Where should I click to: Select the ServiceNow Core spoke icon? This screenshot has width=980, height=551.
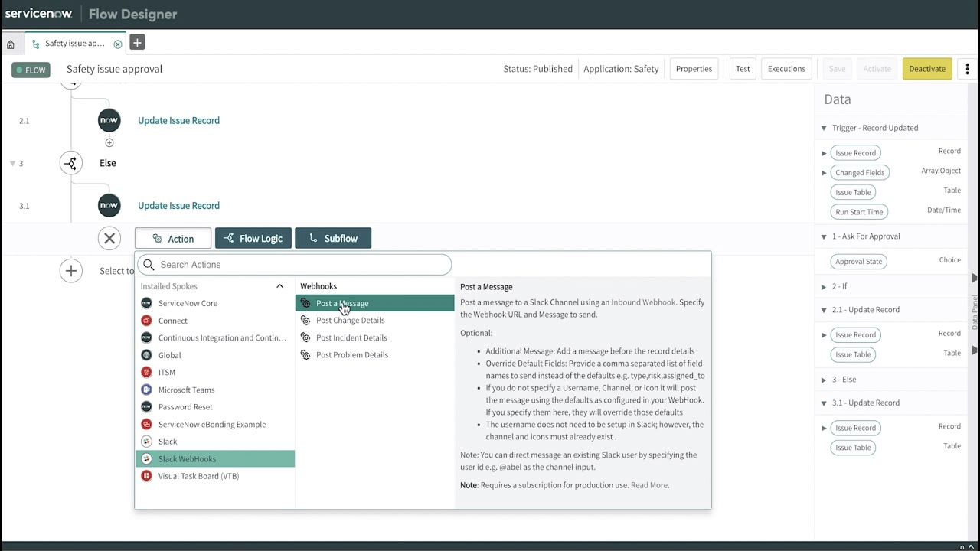(x=147, y=303)
